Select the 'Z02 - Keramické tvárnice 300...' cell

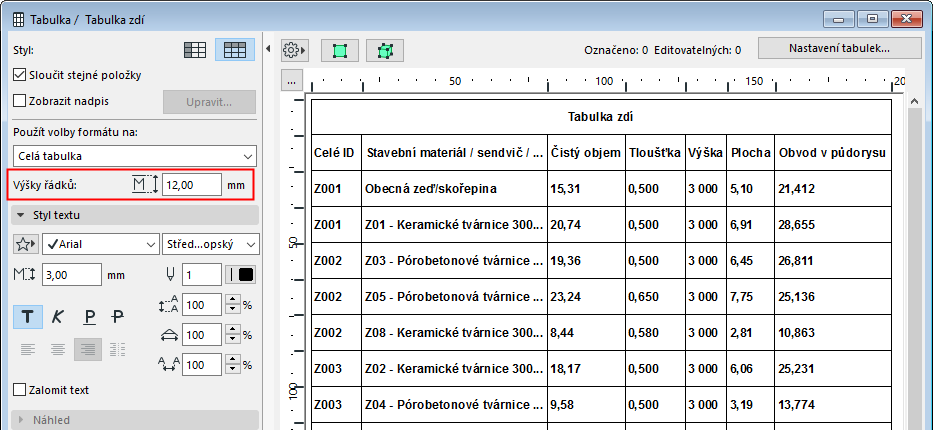click(x=454, y=369)
